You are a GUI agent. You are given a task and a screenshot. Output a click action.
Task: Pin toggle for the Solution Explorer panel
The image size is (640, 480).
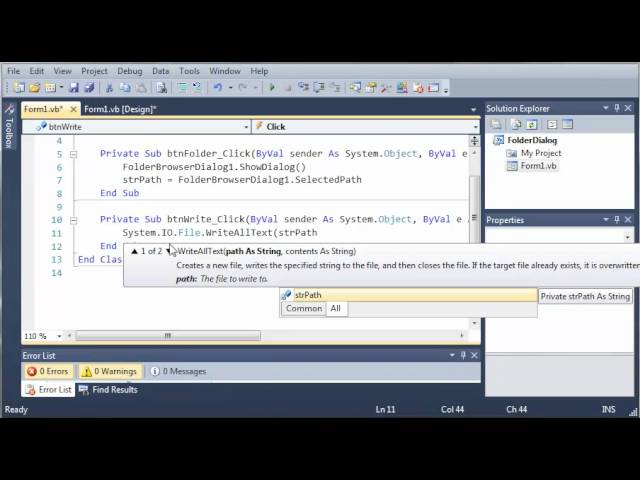click(x=619, y=108)
